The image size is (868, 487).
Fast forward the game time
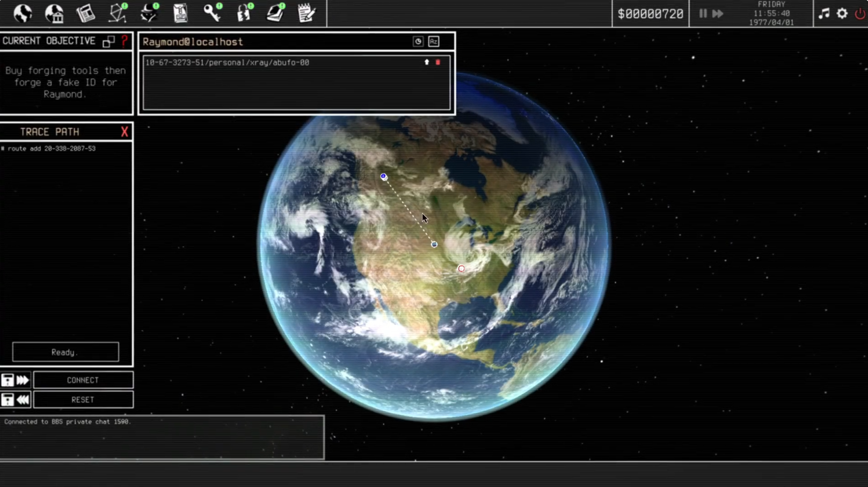coord(718,13)
